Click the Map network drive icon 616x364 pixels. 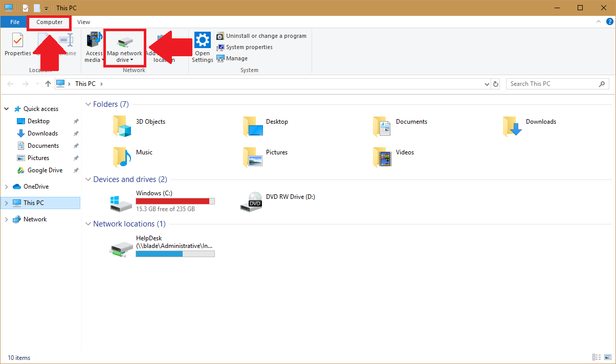pyautogui.click(x=125, y=42)
